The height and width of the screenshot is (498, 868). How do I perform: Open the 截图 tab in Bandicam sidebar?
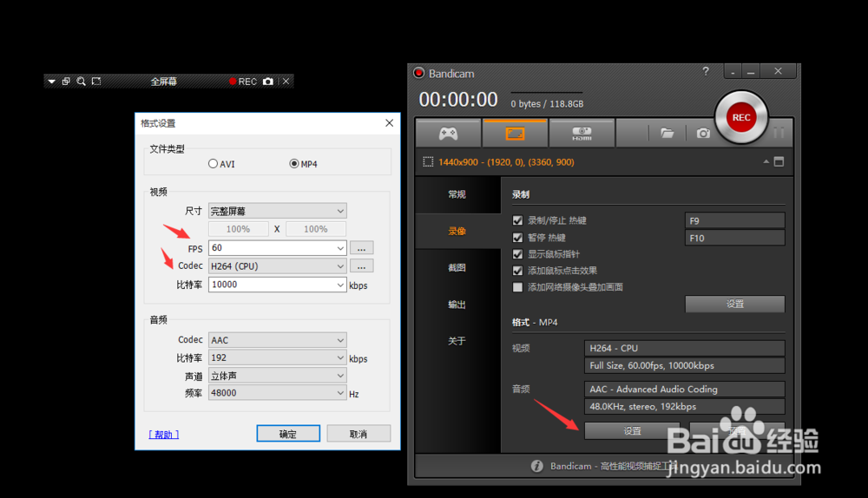click(x=457, y=268)
